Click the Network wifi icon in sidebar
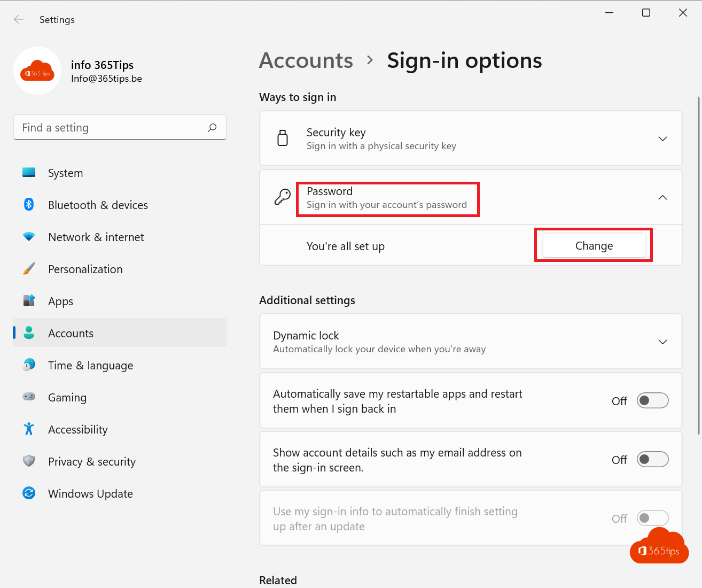Viewport: 702px width, 588px height. coord(29,237)
